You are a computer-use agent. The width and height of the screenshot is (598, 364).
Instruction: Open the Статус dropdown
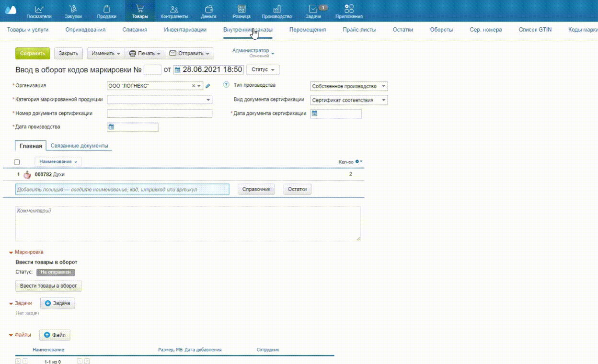coord(263,70)
